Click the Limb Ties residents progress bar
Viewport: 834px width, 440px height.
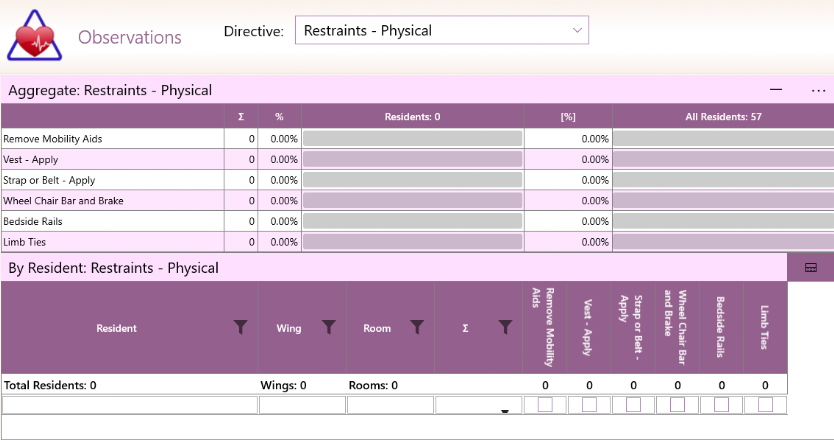click(413, 242)
